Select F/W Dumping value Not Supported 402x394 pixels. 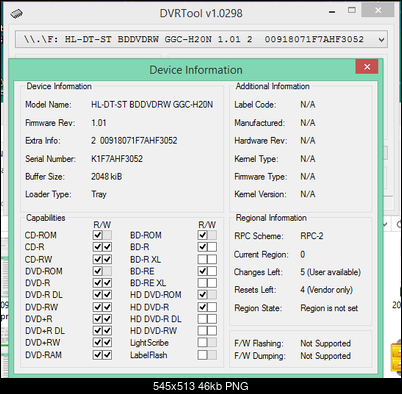pyautogui.click(x=325, y=356)
